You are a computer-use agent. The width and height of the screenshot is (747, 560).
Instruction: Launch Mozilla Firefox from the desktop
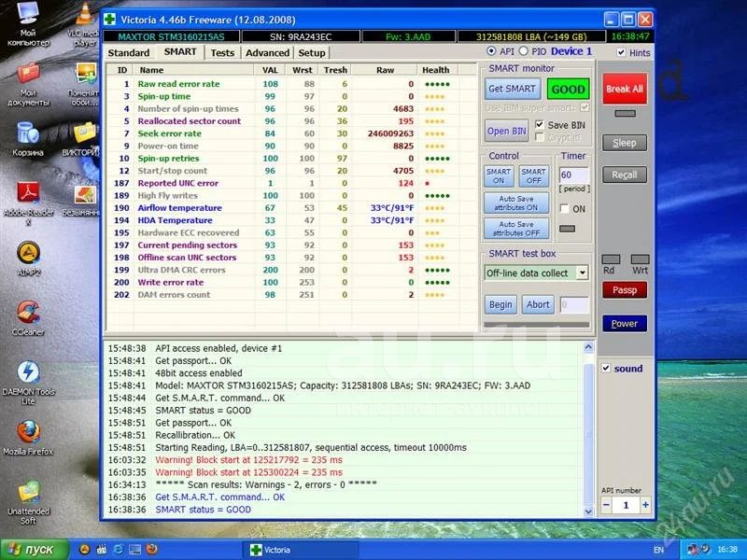click(x=28, y=438)
